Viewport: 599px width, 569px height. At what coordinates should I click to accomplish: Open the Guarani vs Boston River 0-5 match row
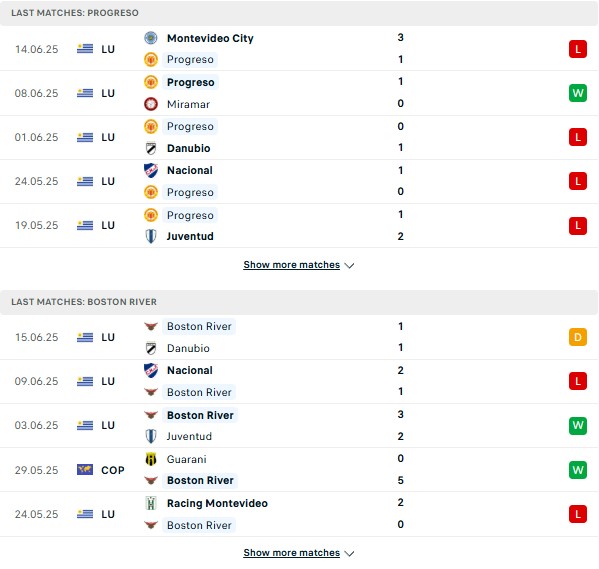coord(300,470)
